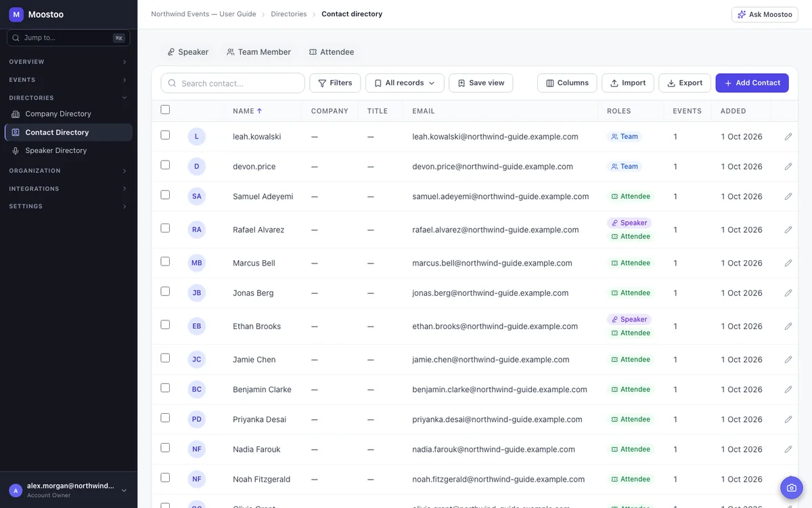Edit leah.kowalski row with pencil icon

tap(788, 137)
